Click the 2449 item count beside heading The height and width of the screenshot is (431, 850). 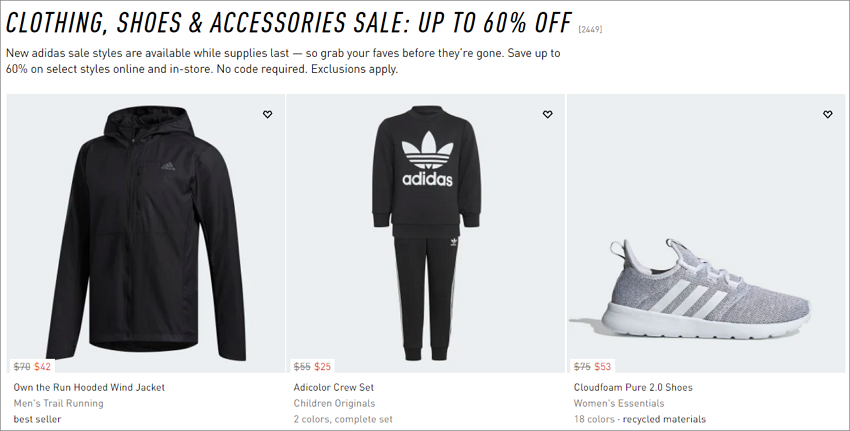[590, 29]
